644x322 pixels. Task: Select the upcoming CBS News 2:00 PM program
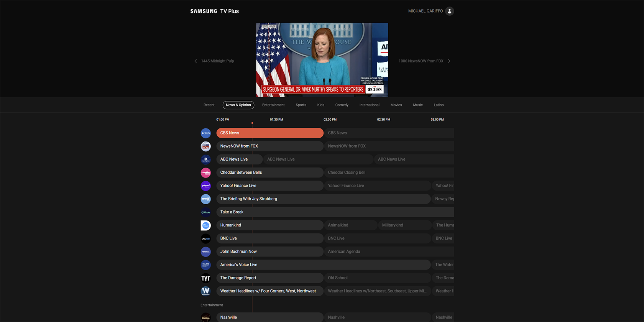[x=389, y=133]
